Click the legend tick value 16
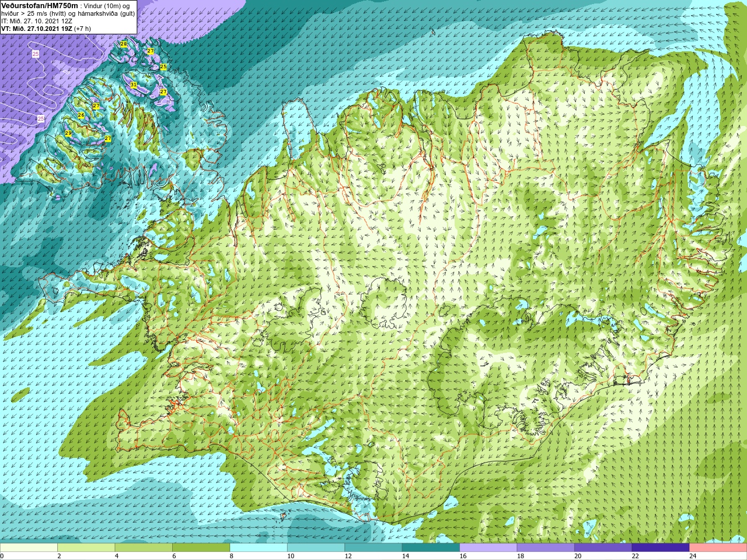The image size is (747, 560). pyautogui.click(x=463, y=556)
